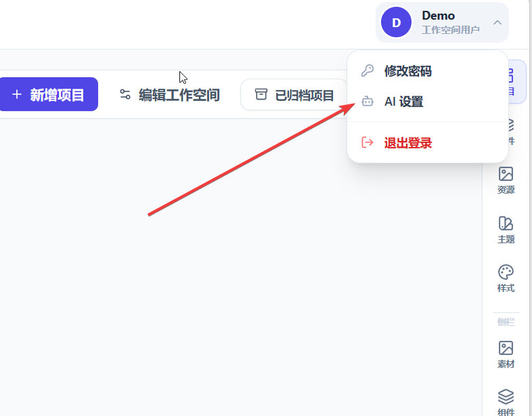Click the Demo username text
This screenshot has width=532, height=416.
point(438,16)
